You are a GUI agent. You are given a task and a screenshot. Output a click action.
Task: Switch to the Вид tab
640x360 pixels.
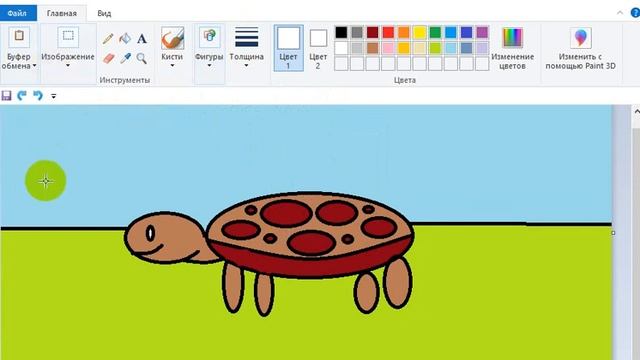click(x=104, y=13)
